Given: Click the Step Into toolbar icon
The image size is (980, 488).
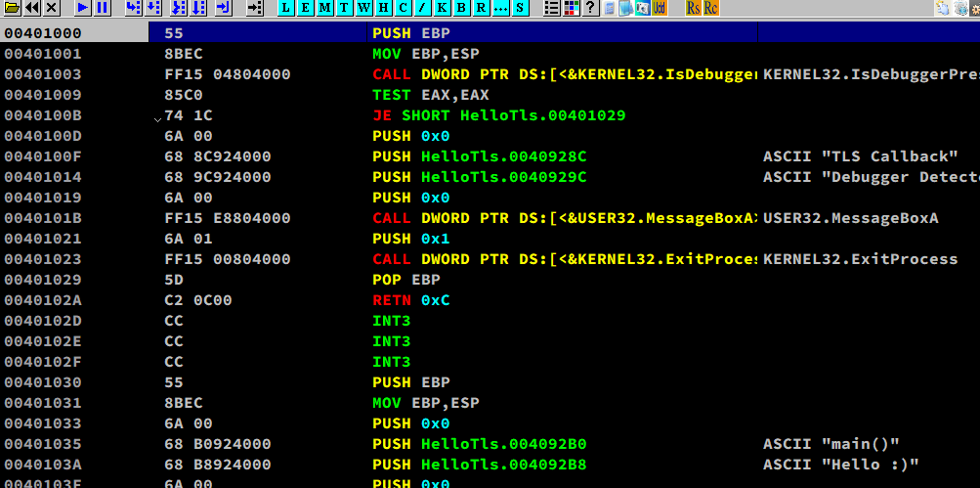Looking at the screenshot, I should click(x=132, y=8).
